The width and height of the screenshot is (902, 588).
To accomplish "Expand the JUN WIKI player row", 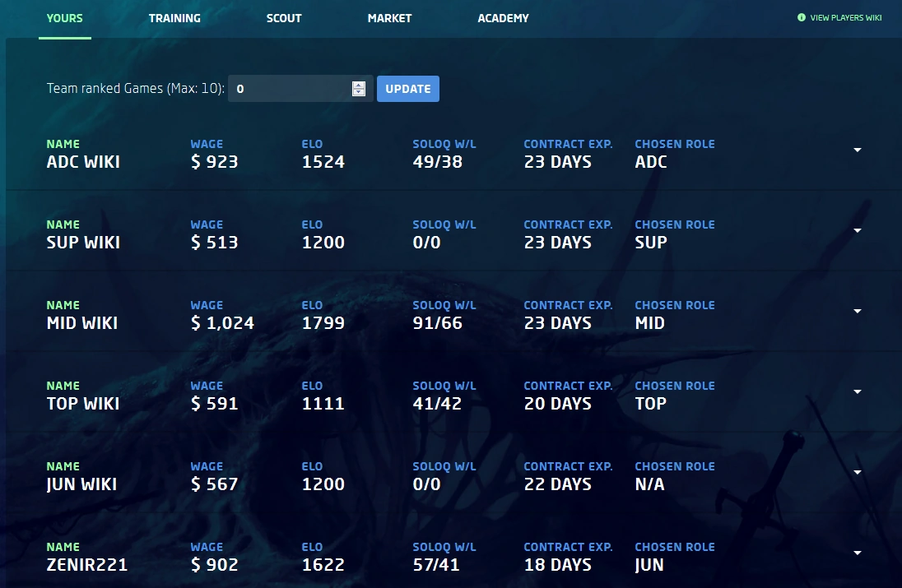I will [857, 473].
